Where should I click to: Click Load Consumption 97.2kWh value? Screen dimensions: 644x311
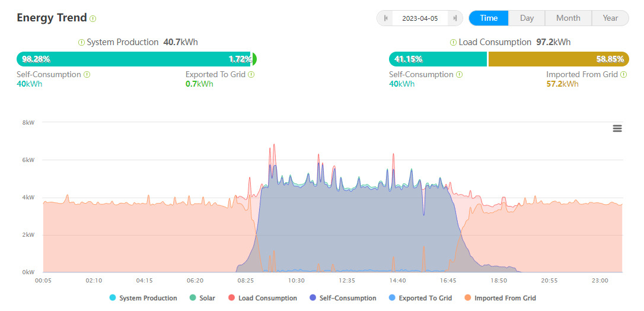553,42
